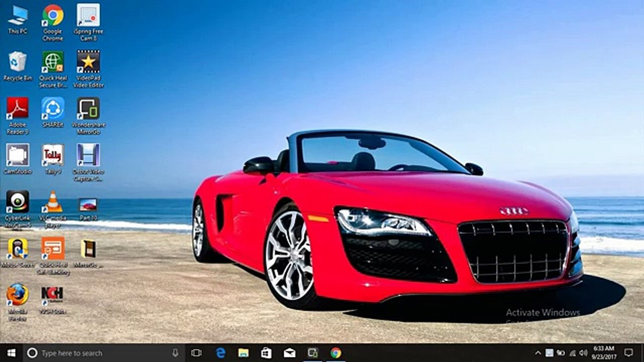Open the volume control in tray

[583, 353]
